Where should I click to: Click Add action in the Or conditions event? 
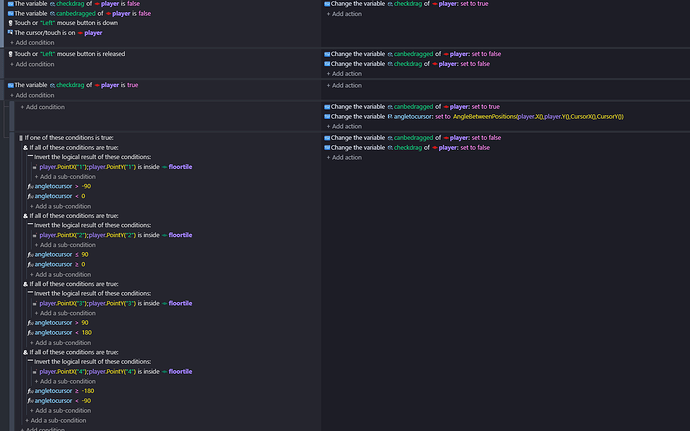pyautogui.click(x=344, y=158)
